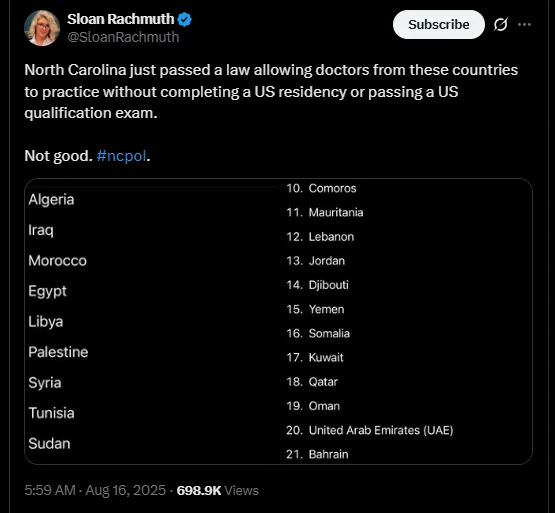Open the three-dot more options menu
The height and width of the screenshot is (513, 555).
524,24
